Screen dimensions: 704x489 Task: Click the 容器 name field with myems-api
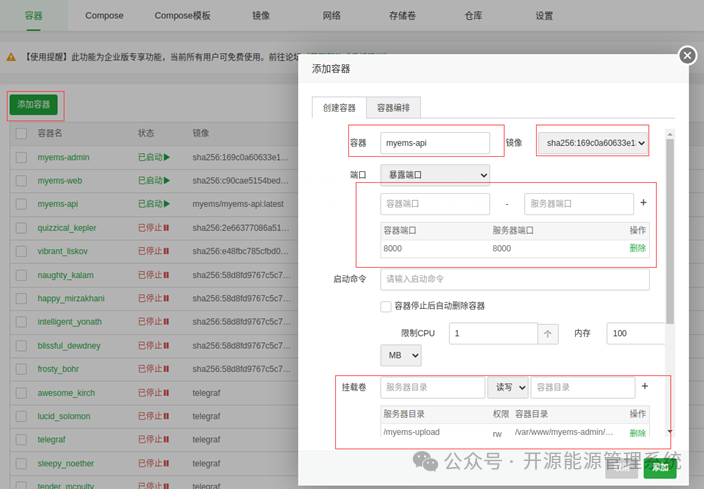click(435, 143)
